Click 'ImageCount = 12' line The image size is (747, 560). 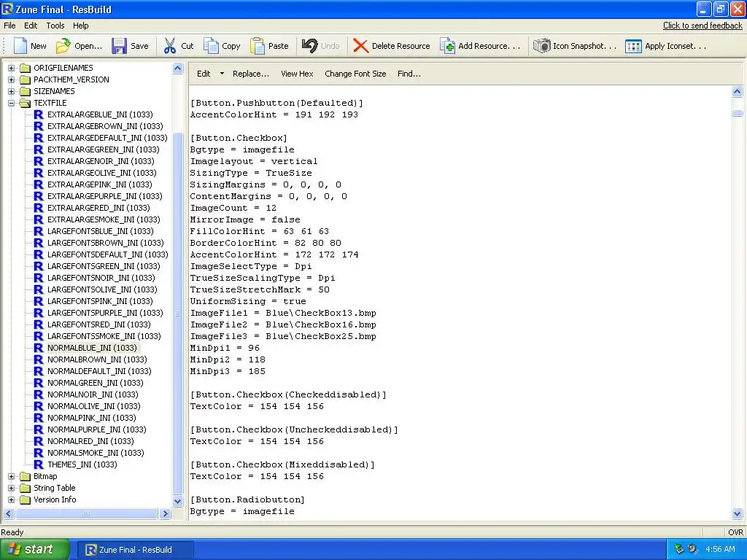(233, 208)
